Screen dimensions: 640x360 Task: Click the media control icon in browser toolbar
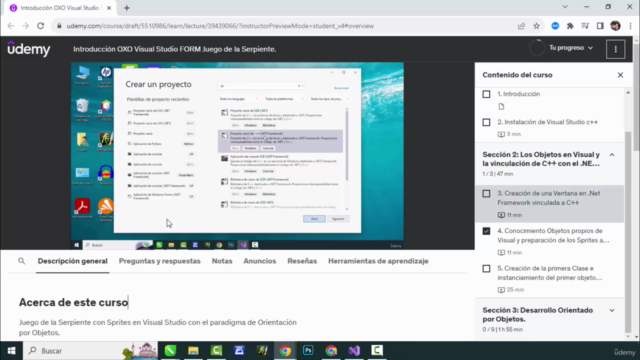[x=585, y=26]
